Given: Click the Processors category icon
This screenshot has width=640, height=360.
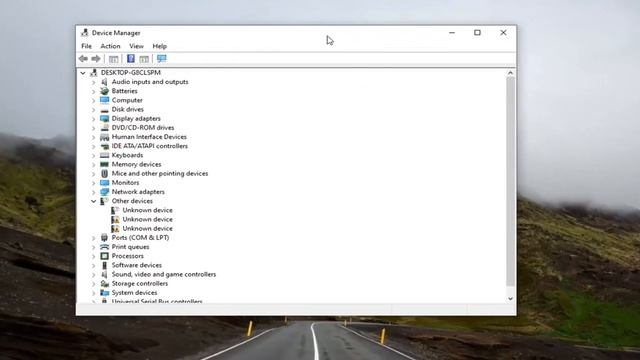Looking at the screenshot, I should click(104, 256).
